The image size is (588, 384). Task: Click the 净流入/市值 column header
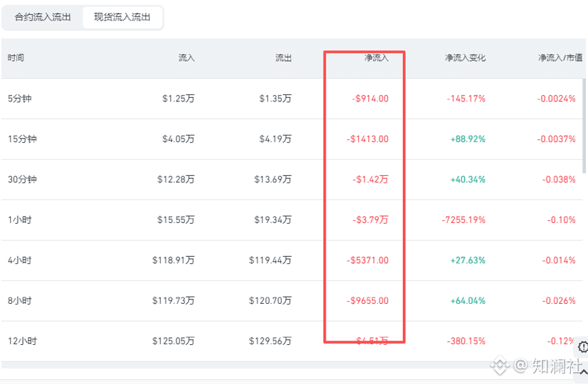560,57
